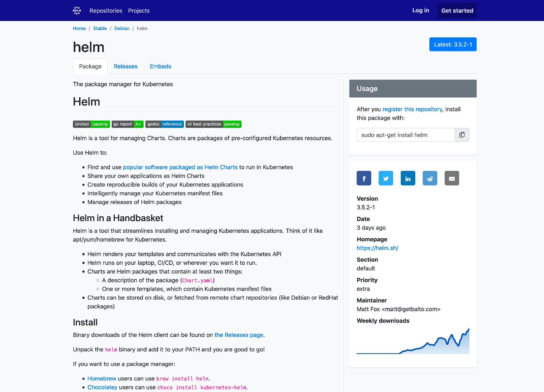This screenshot has height=392, width=544.
Task: Share package on Twitter
Action: [386, 178]
